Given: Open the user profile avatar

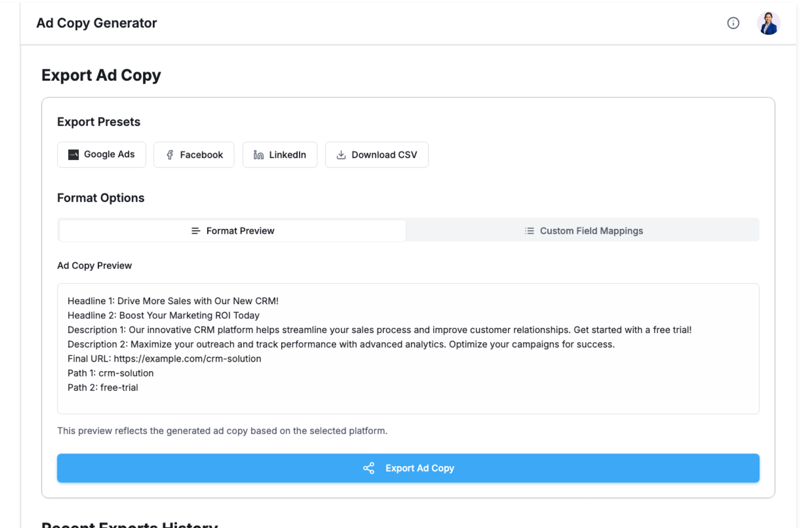Looking at the screenshot, I should (x=768, y=23).
